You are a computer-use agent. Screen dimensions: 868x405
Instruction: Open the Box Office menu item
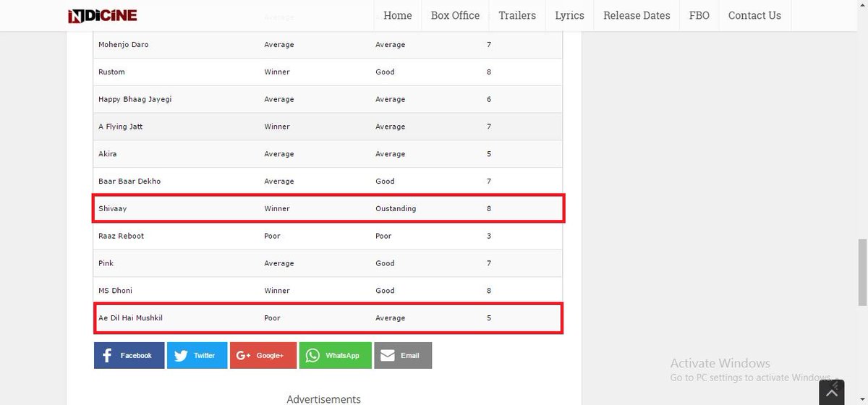(455, 15)
